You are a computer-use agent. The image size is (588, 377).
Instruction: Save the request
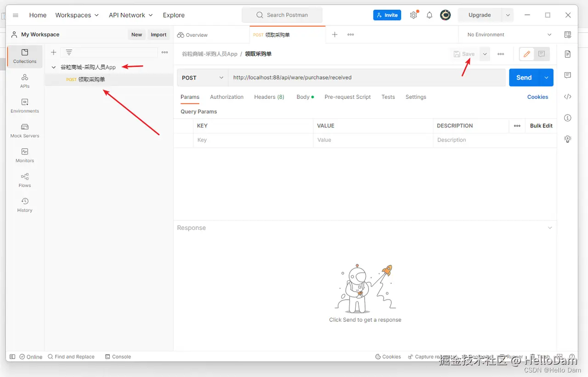pyautogui.click(x=464, y=54)
